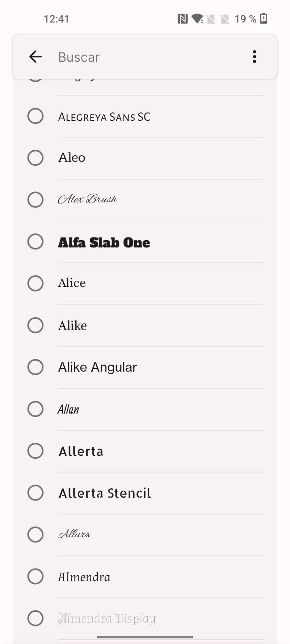Tap the Alike Angular font label
Screen dimensions: 290x644
pyautogui.click(x=97, y=367)
